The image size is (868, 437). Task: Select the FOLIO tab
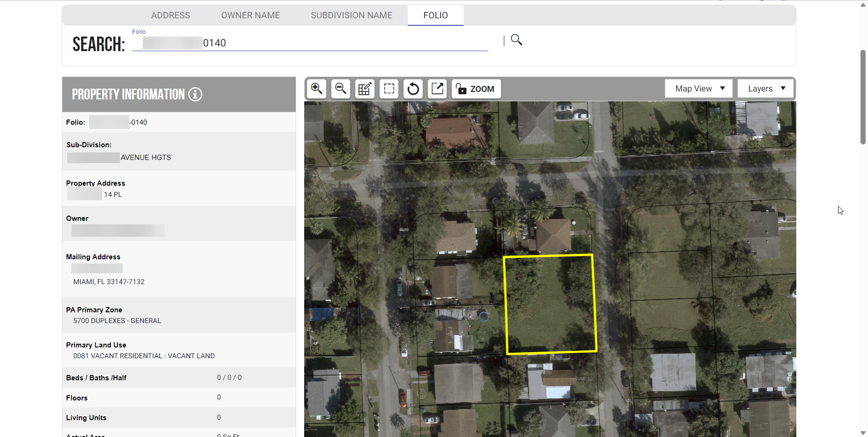[436, 15]
